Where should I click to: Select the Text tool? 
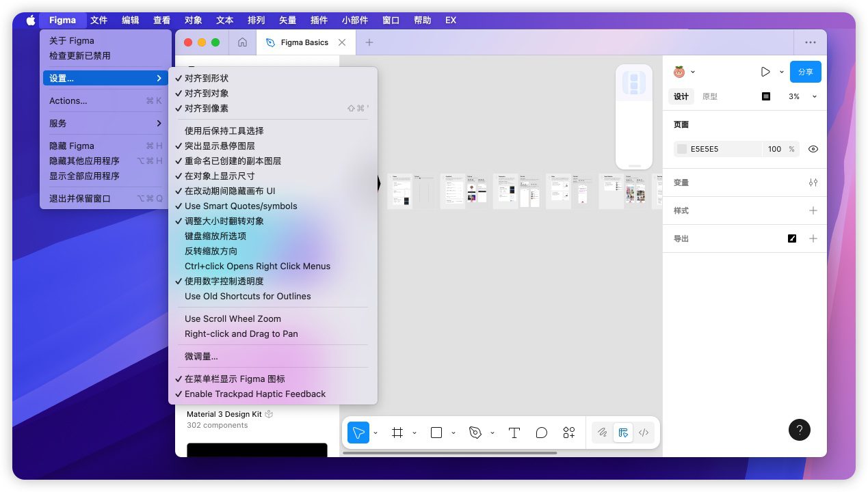tap(514, 433)
